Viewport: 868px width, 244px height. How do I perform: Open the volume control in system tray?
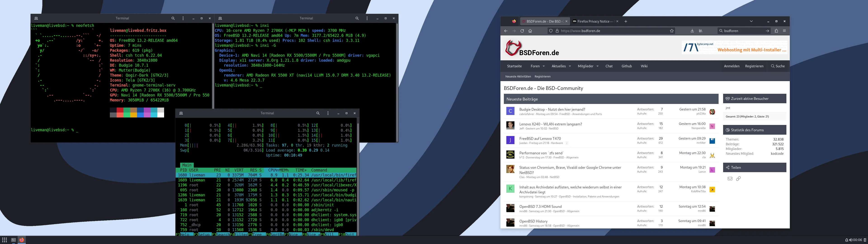pyautogui.click(x=850, y=240)
